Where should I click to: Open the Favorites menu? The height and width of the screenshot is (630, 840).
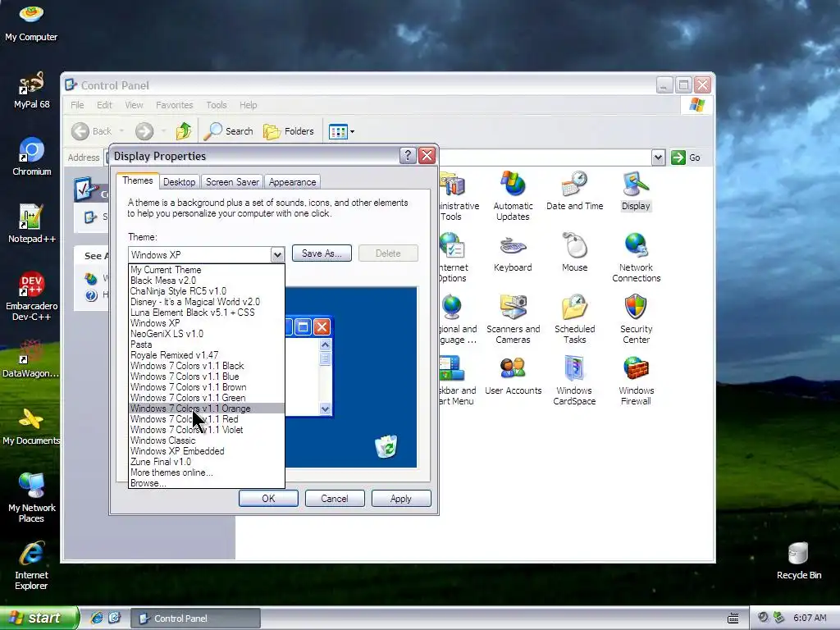174,105
